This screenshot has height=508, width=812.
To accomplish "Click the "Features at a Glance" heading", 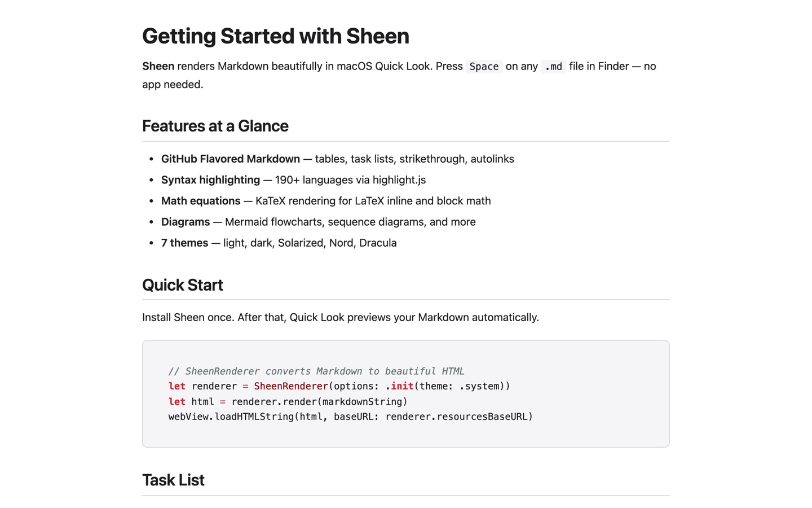I will [215, 126].
